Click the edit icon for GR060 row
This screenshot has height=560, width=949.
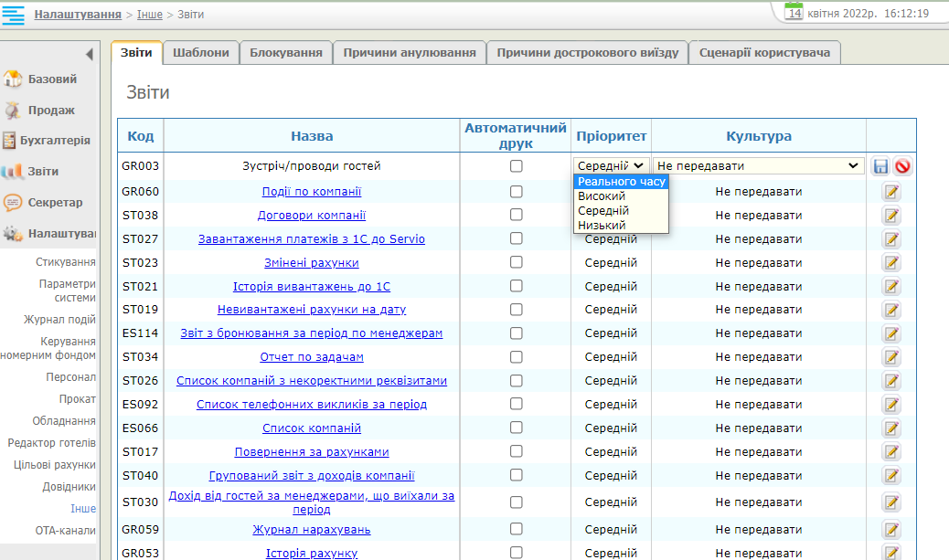coord(891,192)
